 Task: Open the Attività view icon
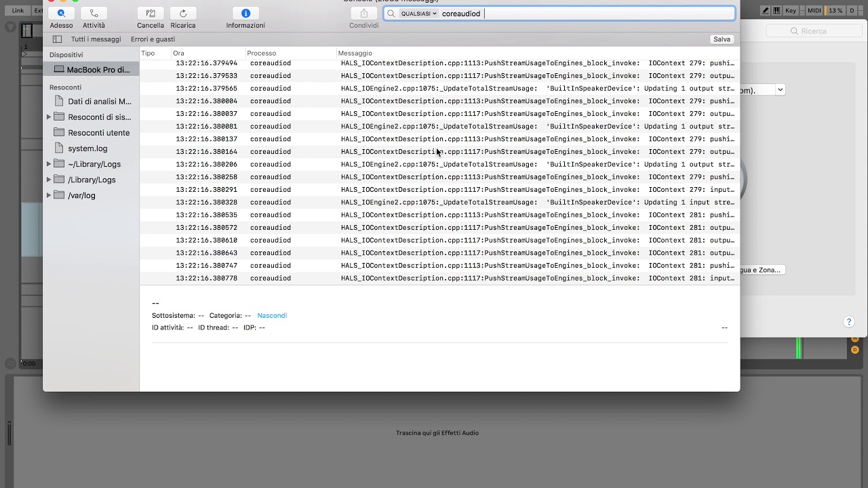pos(94,14)
